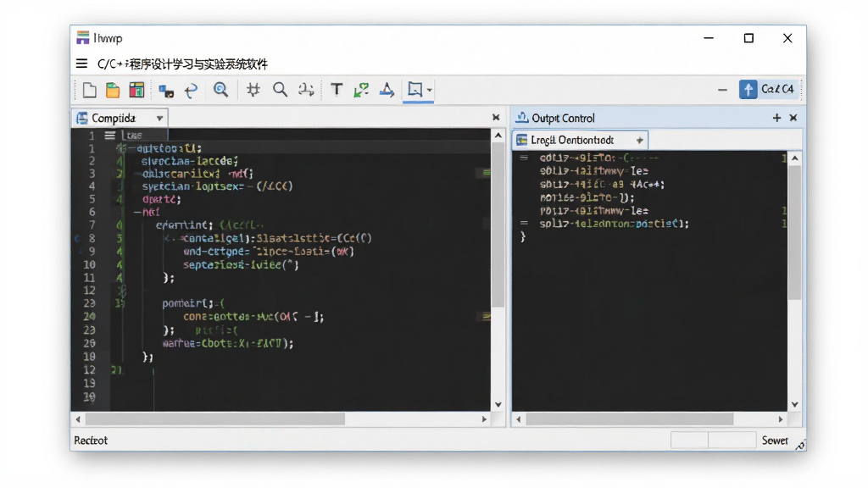Click the output horizontal scrollbar left arrow
868x488 pixels.
[x=519, y=419]
